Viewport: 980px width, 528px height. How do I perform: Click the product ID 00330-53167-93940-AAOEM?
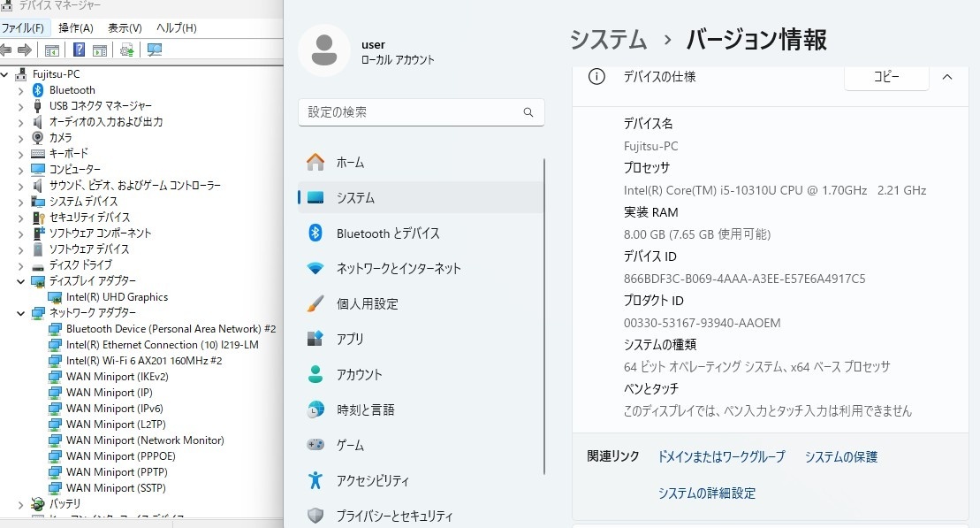pyautogui.click(x=702, y=324)
